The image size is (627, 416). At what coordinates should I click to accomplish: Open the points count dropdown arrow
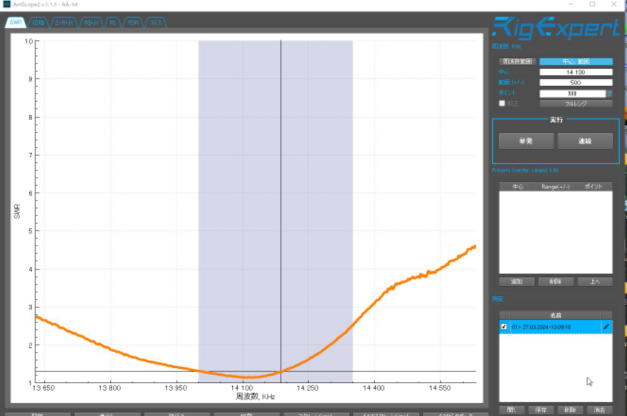(610, 93)
